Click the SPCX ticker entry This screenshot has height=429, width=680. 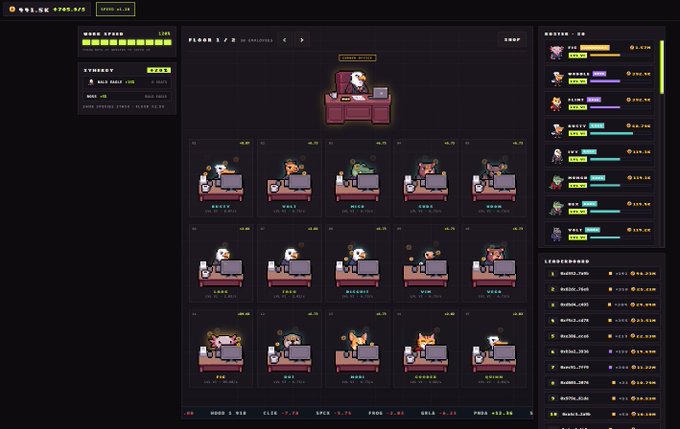[x=333, y=413]
